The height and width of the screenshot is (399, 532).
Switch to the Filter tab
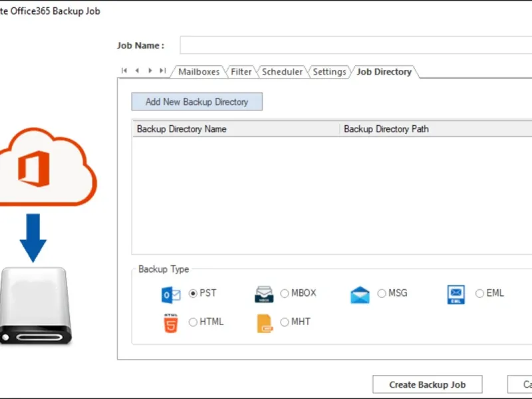coord(241,72)
